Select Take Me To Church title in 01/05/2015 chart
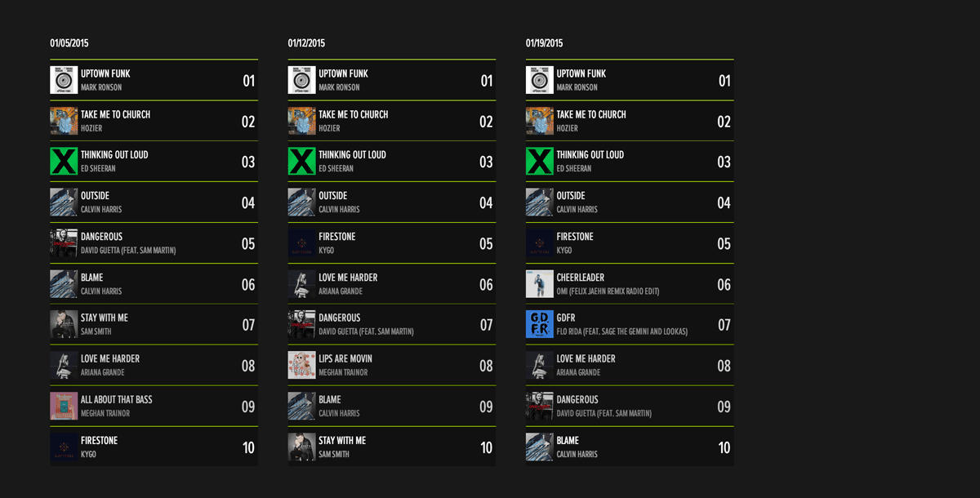 coord(115,114)
